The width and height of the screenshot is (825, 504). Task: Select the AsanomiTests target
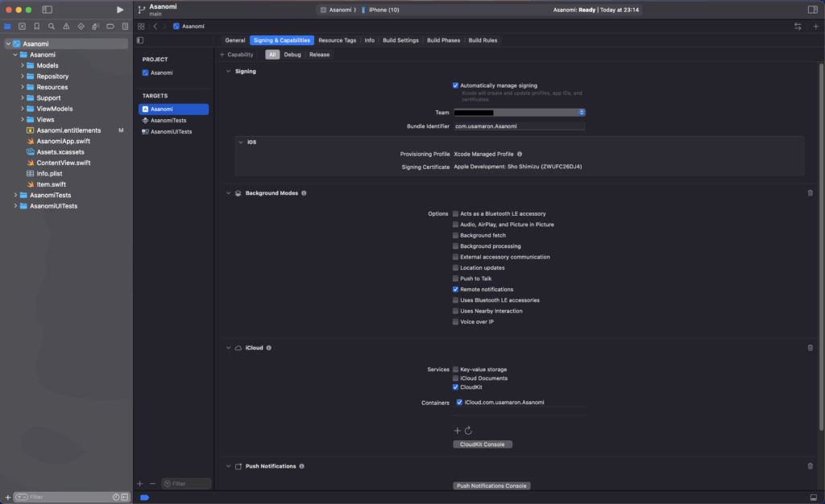168,120
